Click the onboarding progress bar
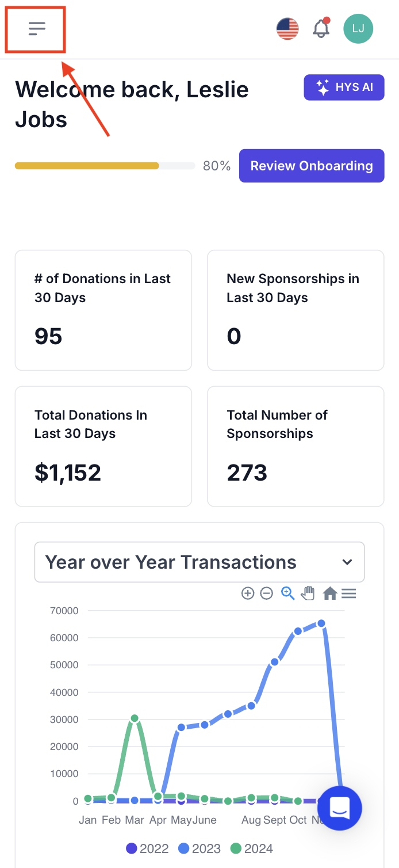This screenshot has width=399, height=868. point(105,166)
